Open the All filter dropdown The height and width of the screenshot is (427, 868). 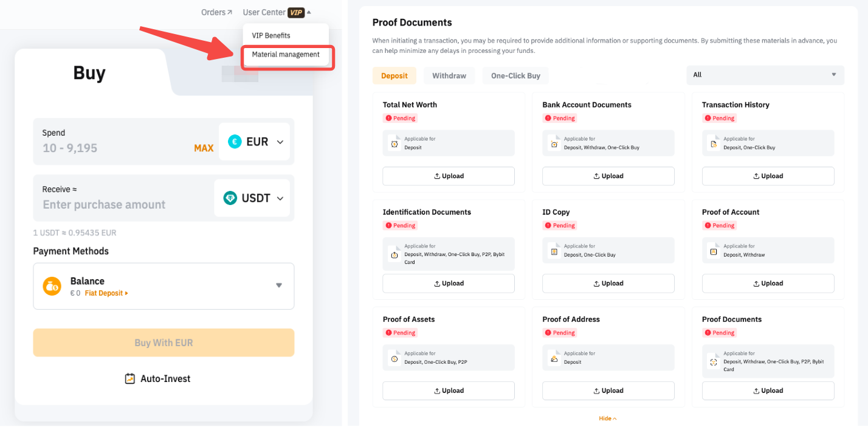765,75
